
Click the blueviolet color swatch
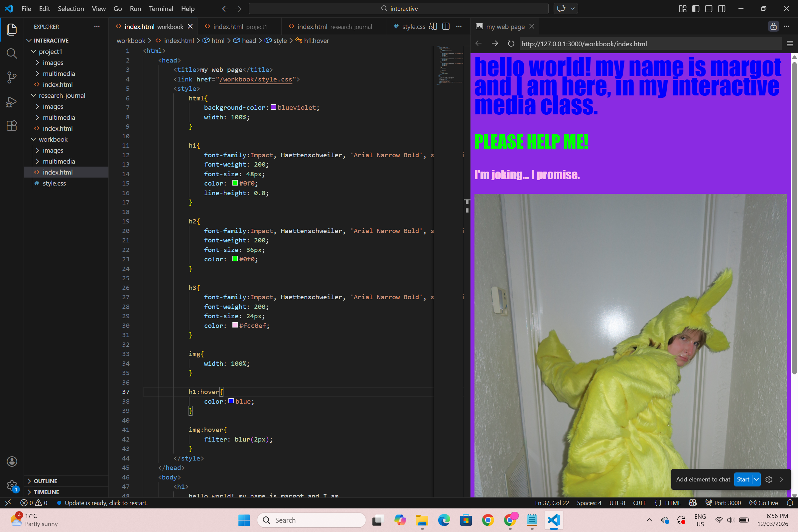[273, 107]
